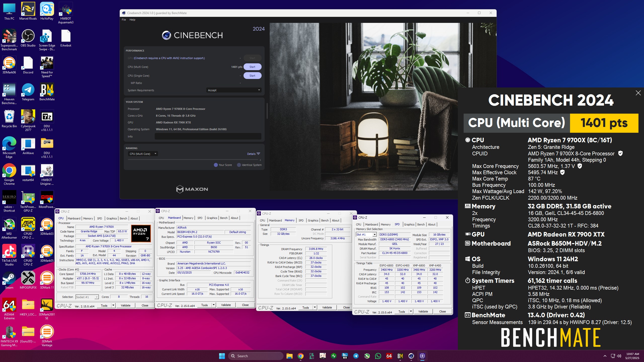Screen dimensions: 644x362
Task: Open the Tools arrow in CPU-Z Memory window
Action: 315,307
